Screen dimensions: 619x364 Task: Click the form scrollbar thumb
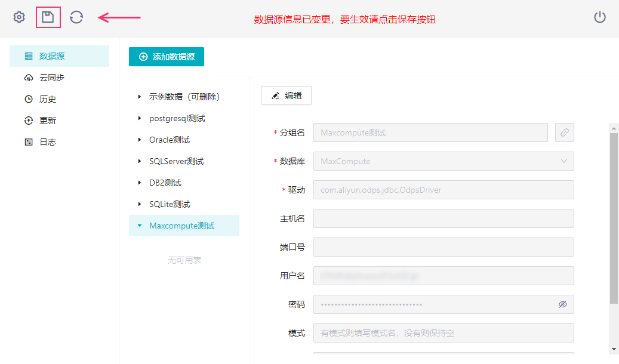614,218
